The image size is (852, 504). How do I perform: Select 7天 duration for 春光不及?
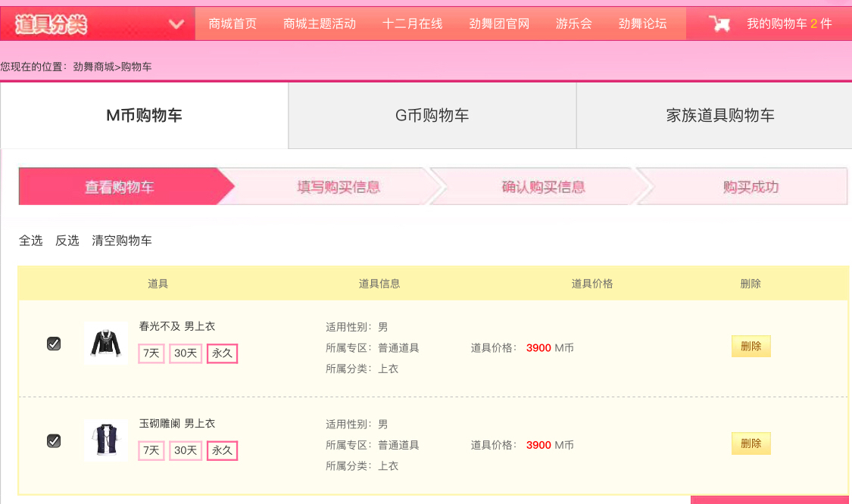[151, 353]
